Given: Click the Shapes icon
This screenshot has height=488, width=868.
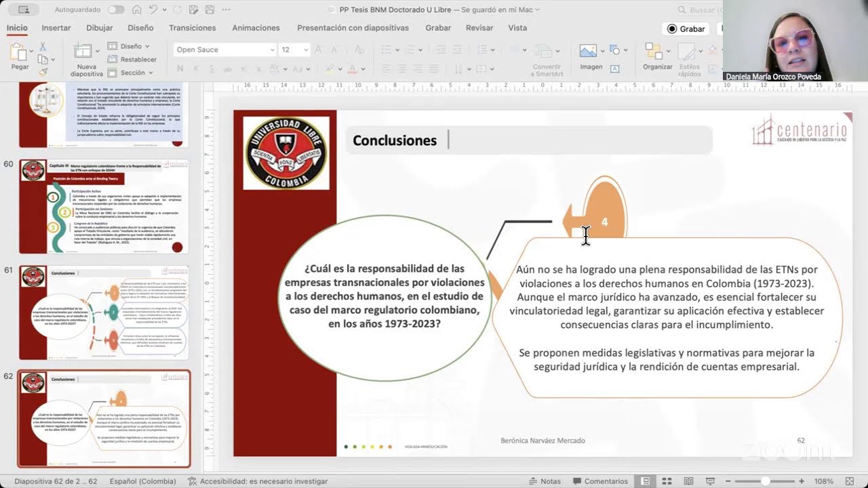Looking at the screenshot, I should pos(614,50).
